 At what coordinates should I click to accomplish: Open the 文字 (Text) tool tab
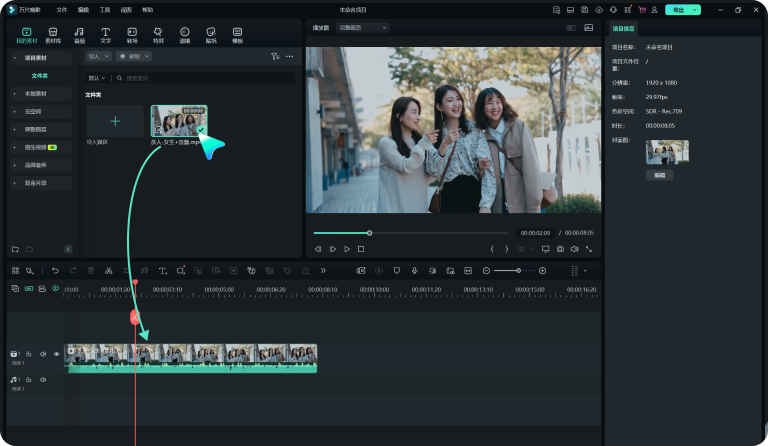point(105,34)
